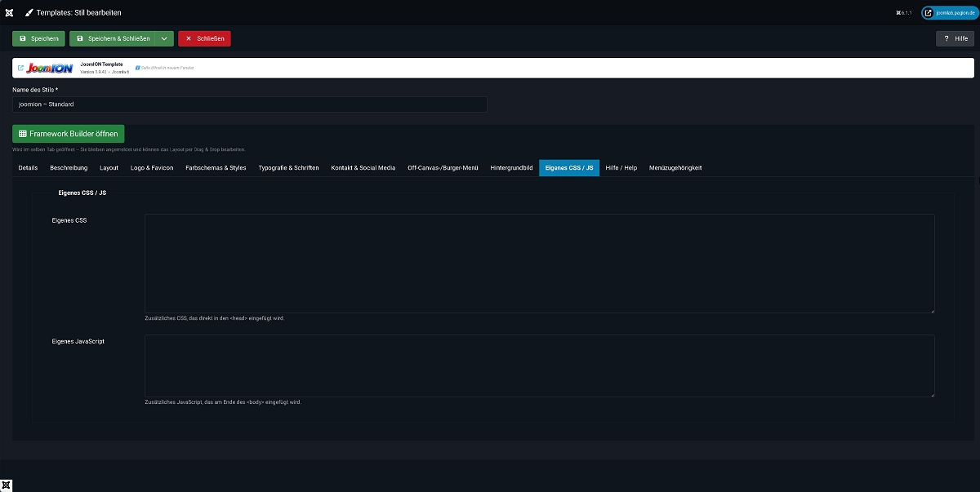Click the Speichern button

pos(38,38)
